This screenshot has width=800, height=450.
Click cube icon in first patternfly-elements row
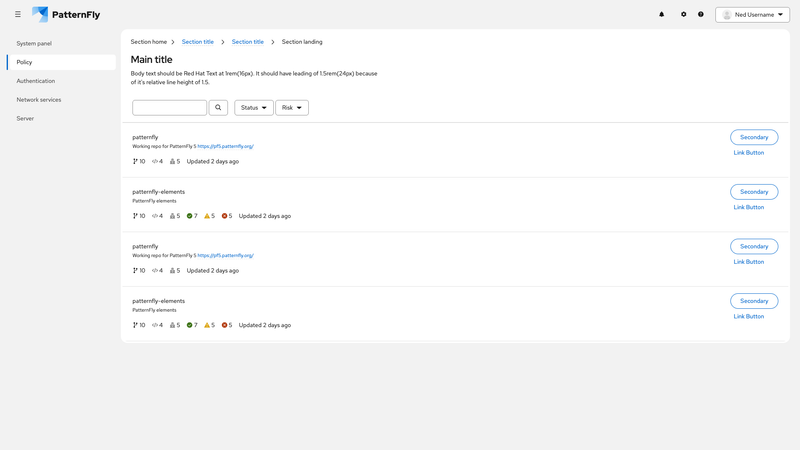172,216
